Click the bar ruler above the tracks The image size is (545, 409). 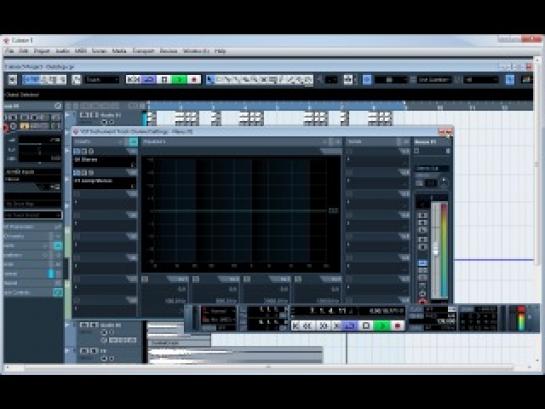(339, 106)
